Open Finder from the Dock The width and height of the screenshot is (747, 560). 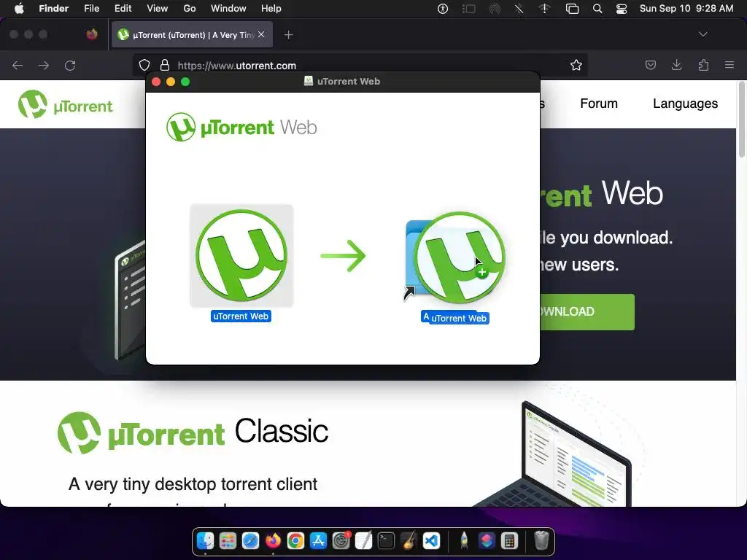pyautogui.click(x=205, y=541)
